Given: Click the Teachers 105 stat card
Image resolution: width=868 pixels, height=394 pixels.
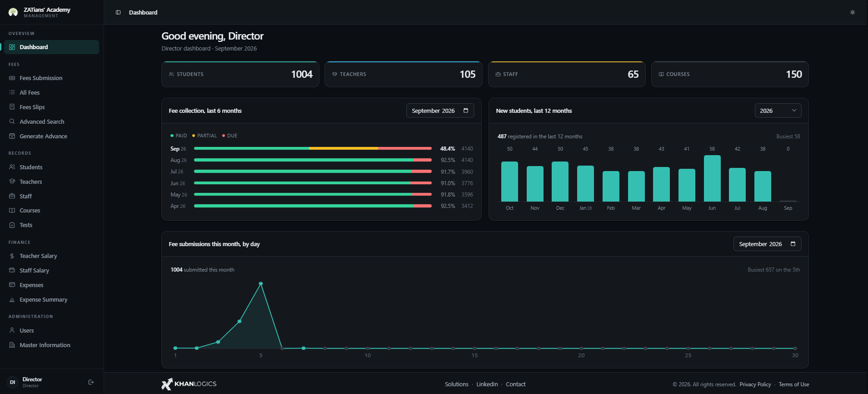Looking at the screenshot, I should click(404, 74).
